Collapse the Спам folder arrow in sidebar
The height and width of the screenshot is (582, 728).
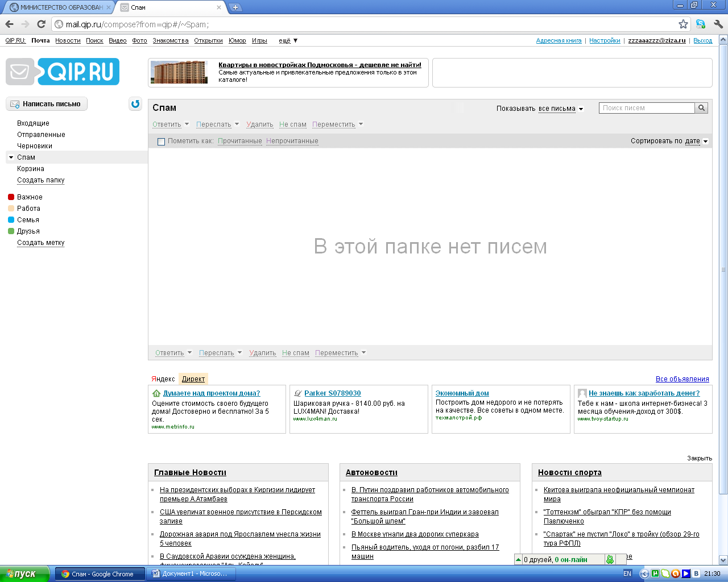11,157
